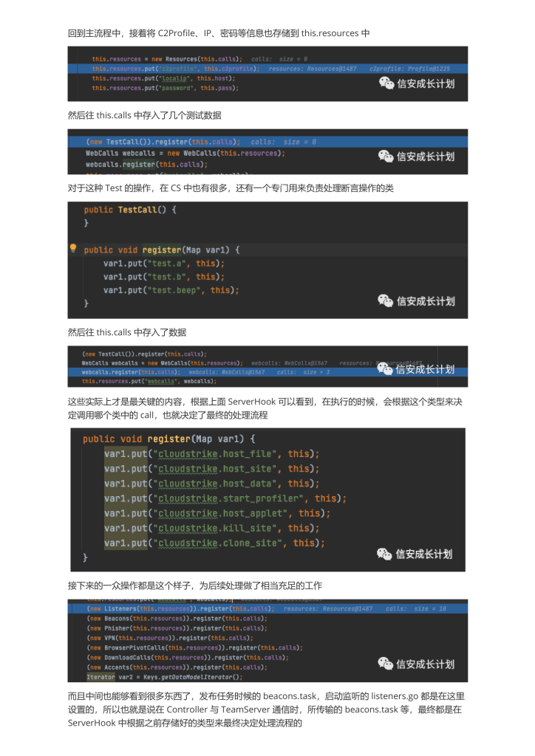This screenshot has height=756, width=535.
Task: Click the 'new BrowserPivotCalls' register line
Action: tap(195, 648)
